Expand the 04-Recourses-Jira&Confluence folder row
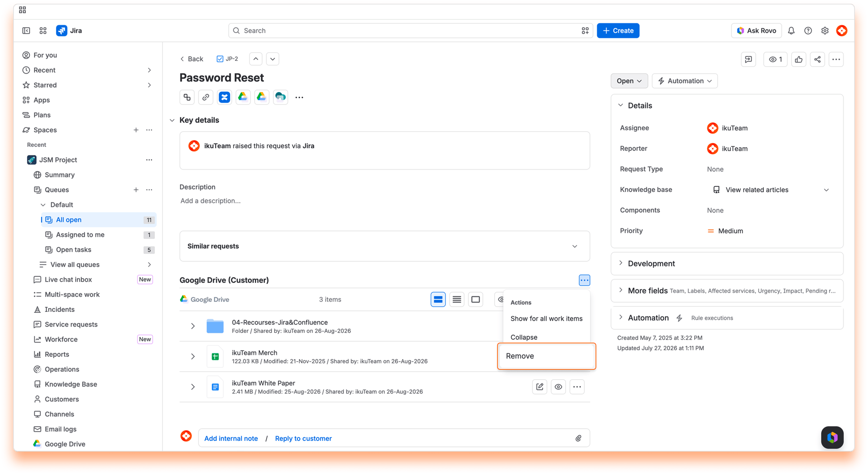Viewport: 868px width, 474px height. coord(193,326)
